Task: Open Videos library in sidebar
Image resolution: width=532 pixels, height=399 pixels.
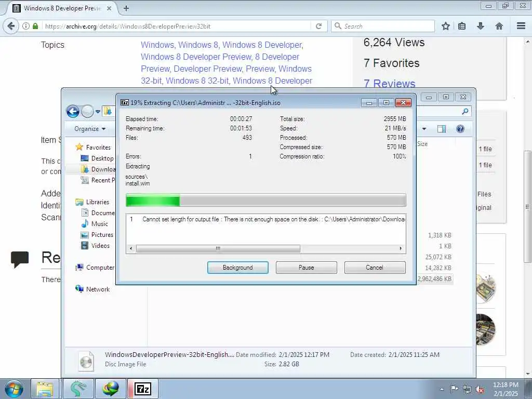Action: click(100, 245)
